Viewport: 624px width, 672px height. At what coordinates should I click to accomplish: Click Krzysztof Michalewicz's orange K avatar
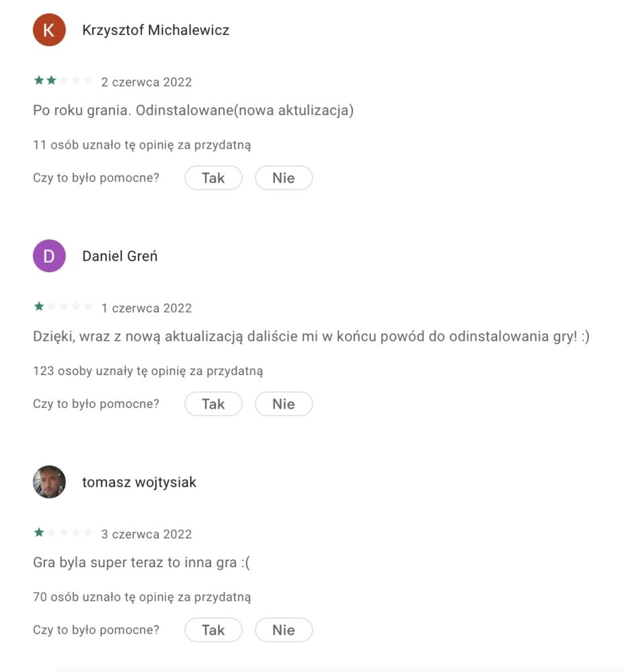click(49, 30)
